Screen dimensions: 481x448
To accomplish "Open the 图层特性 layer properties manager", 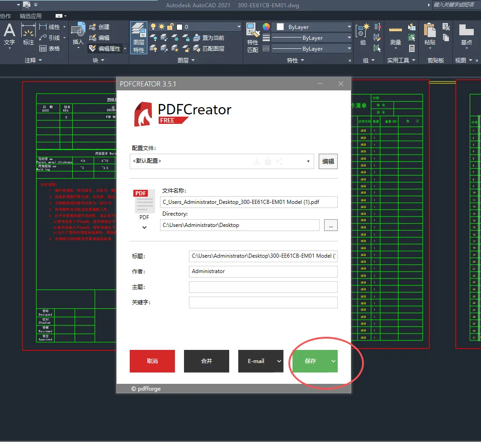I will [139, 38].
